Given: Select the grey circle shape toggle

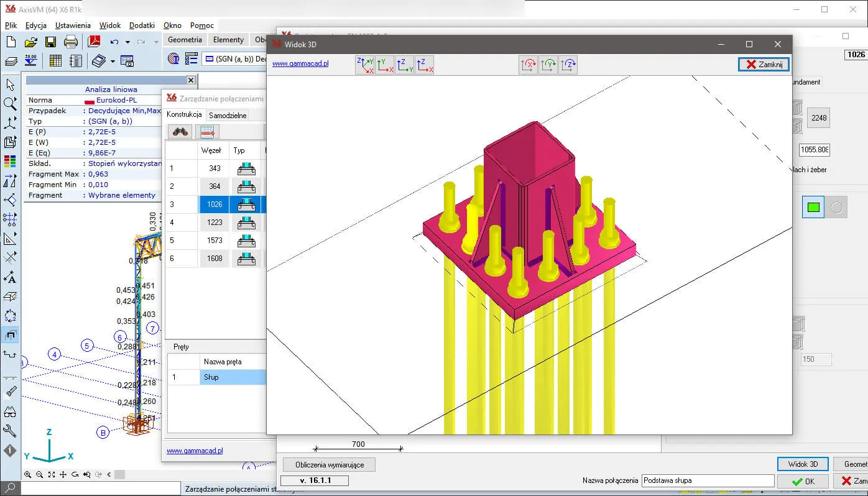Looking at the screenshot, I should [x=836, y=208].
